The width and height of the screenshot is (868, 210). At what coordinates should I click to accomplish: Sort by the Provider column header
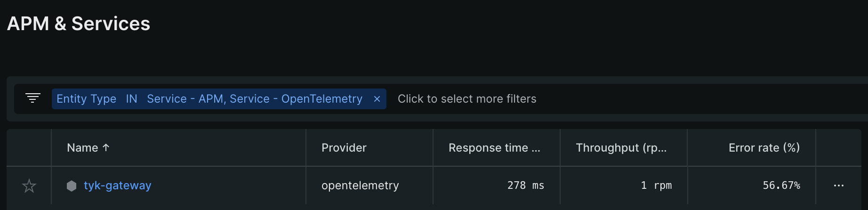(x=344, y=148)
